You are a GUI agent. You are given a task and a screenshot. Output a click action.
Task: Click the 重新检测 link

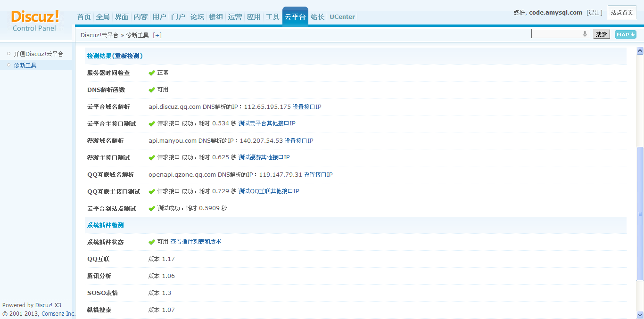(x=127, y=56)
